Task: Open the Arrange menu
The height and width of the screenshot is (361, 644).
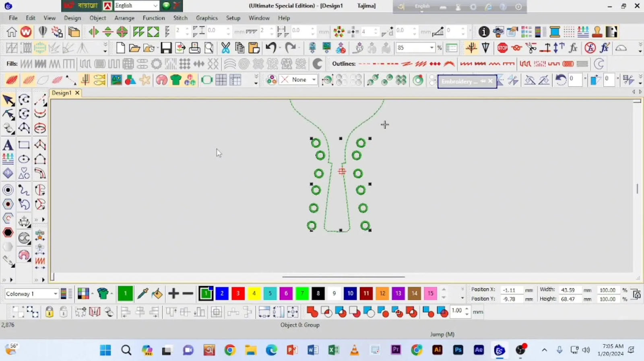Action: pyautogui.click(x=124, y=18)
